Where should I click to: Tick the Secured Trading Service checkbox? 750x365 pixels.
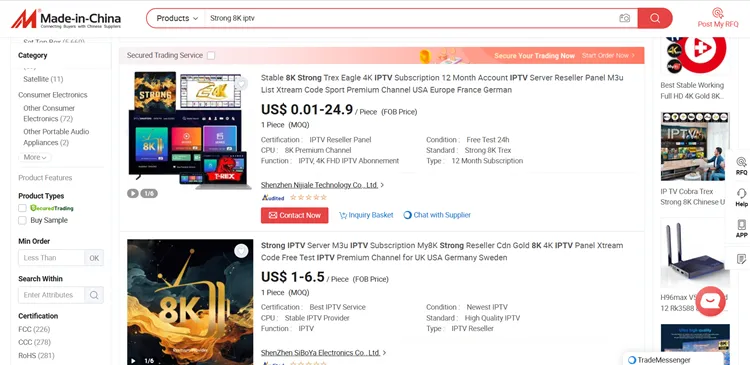pos(211,55)
